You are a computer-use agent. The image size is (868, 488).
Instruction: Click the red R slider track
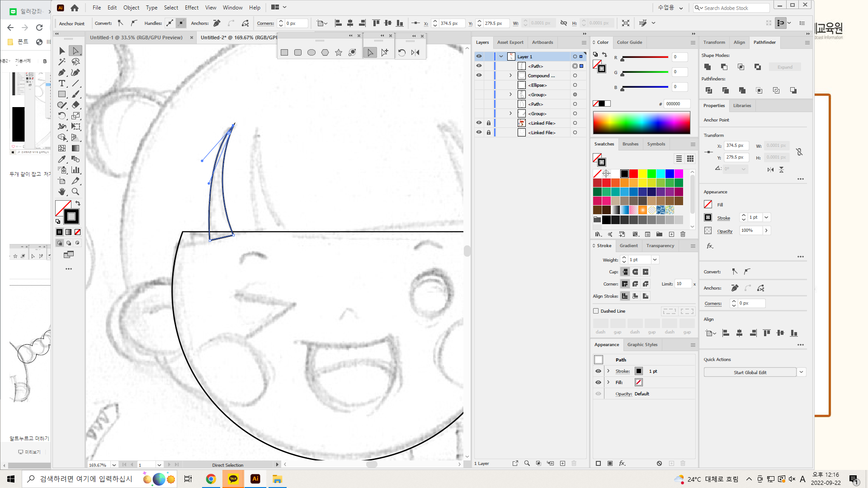[645, 57]
